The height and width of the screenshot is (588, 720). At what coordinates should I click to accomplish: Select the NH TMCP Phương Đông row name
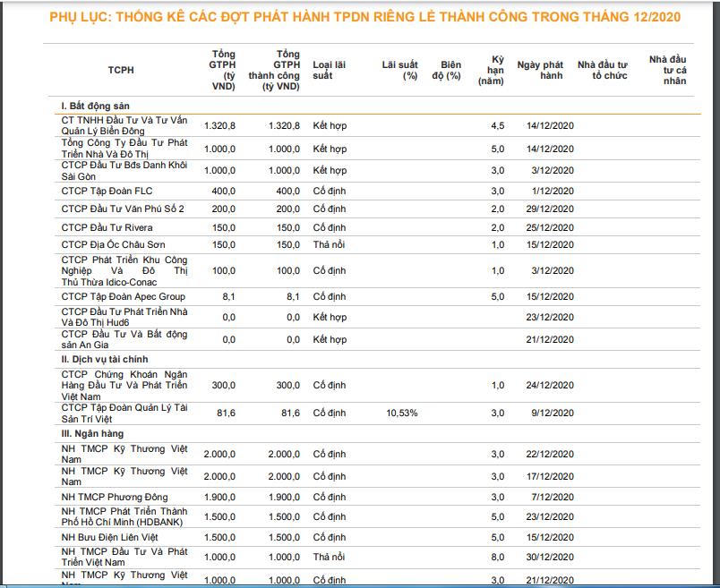click(x=114, y=497)
